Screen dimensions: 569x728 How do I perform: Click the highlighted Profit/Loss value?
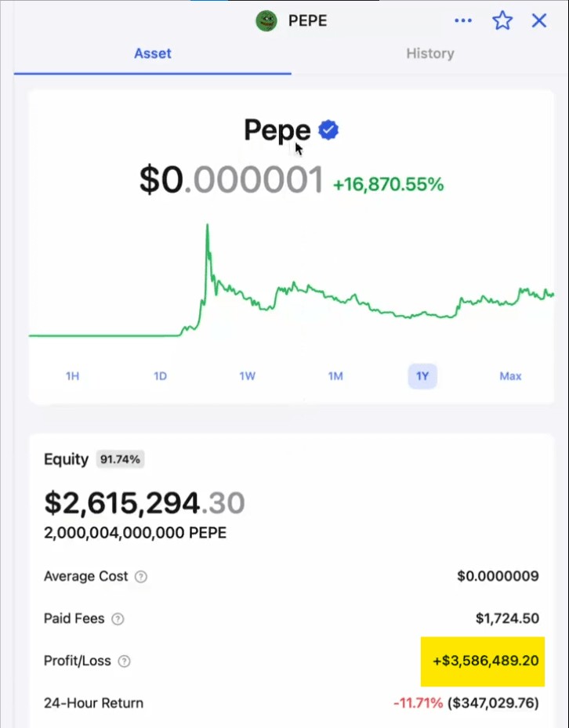(483, 661)
